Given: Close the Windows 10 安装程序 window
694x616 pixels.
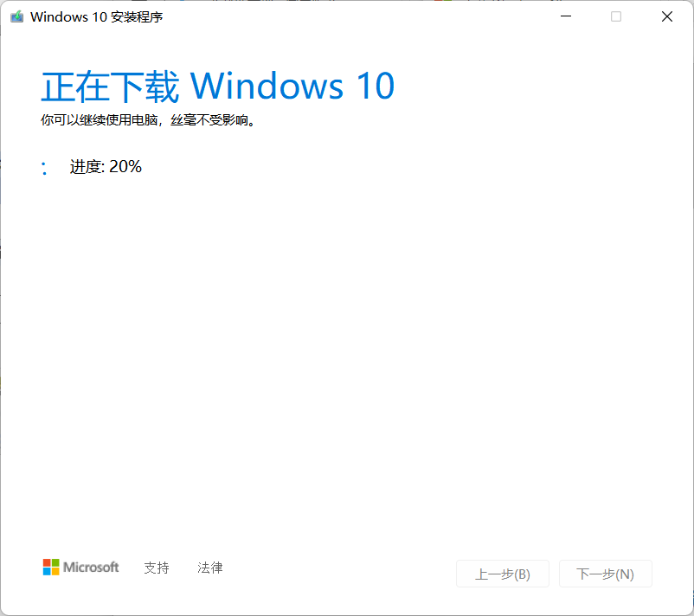Looking at the screenshot, I should [666, 16].
